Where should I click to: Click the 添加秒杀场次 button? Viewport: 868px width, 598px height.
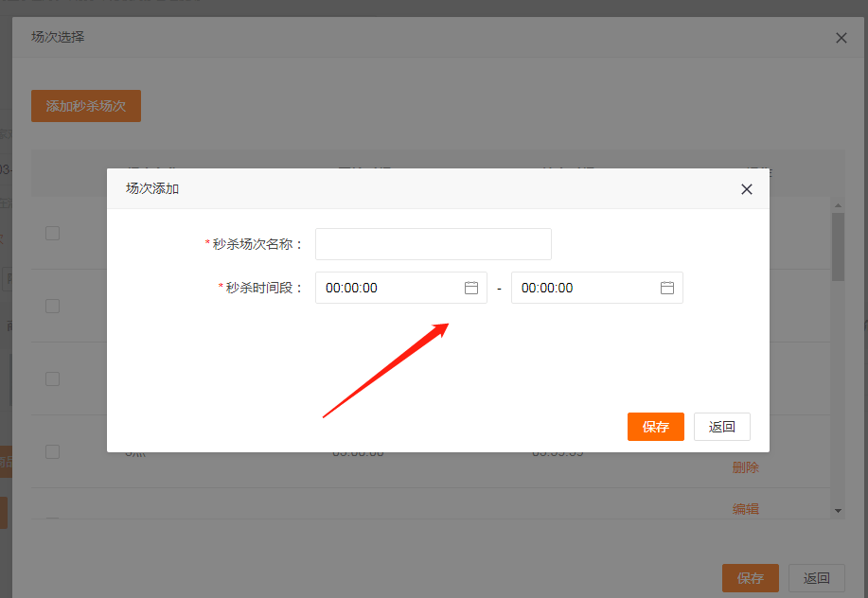tap(85, 106)
